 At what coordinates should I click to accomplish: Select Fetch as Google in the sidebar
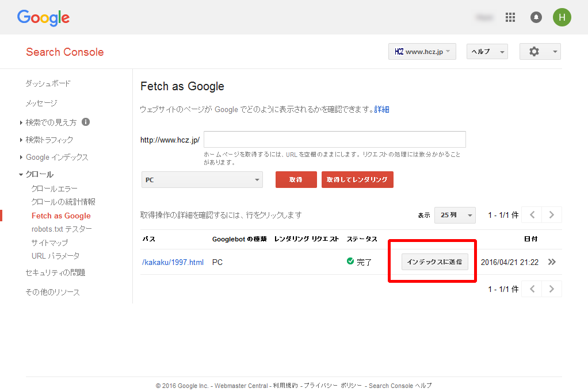pyautogui.click(x=61, y=216)
